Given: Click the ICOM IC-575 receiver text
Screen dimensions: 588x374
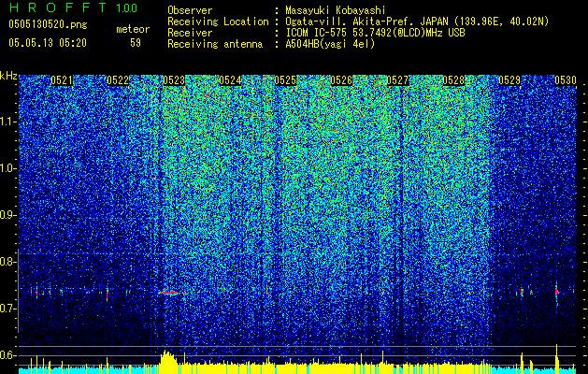Looking at the screenshot, I should click(x=375, y=33).
